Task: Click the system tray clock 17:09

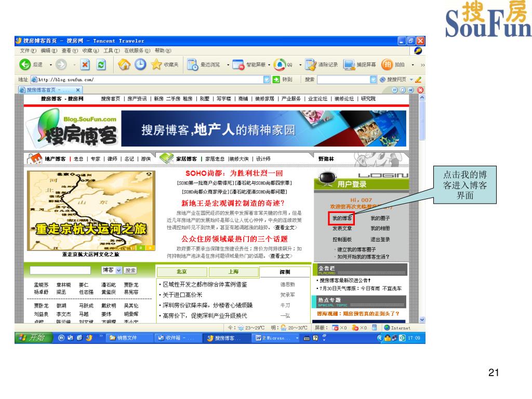Action: (414, 338)
